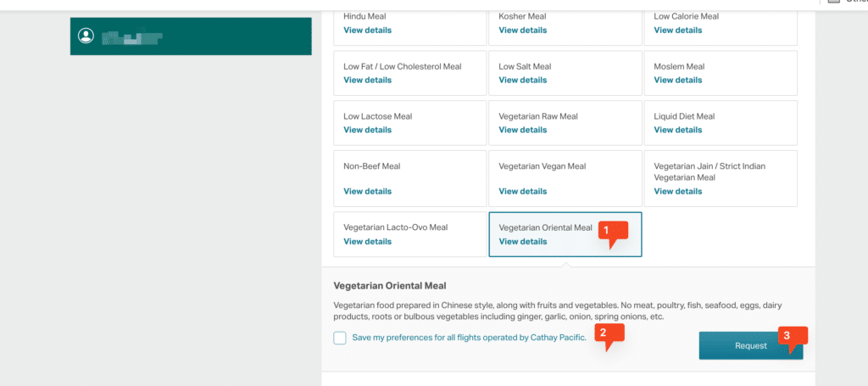Expand View details under Liquid Diet Meal
Image resolution: width=868 pixels, height=386 pixels.
[x=677, y=130]
